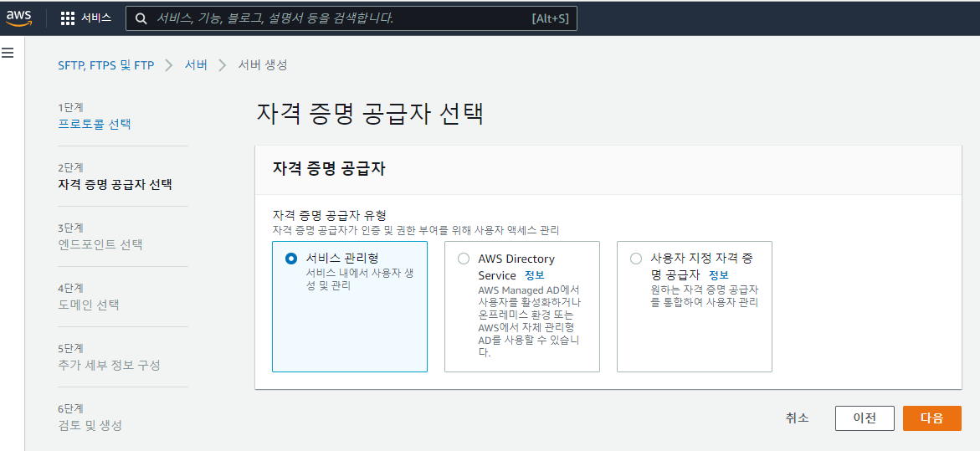
Task: Click the 자격 증명 공급자 선택 step label
Action: click(115, 184)
